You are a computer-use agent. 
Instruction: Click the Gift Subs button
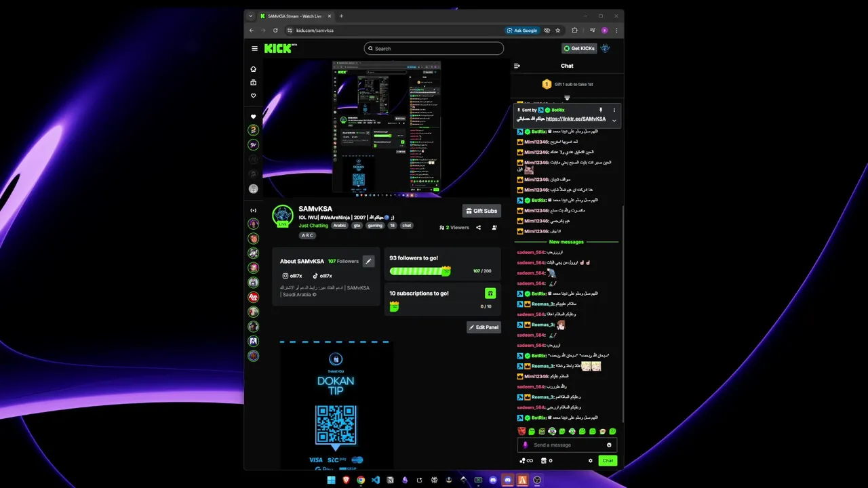[x=481, y=211]
